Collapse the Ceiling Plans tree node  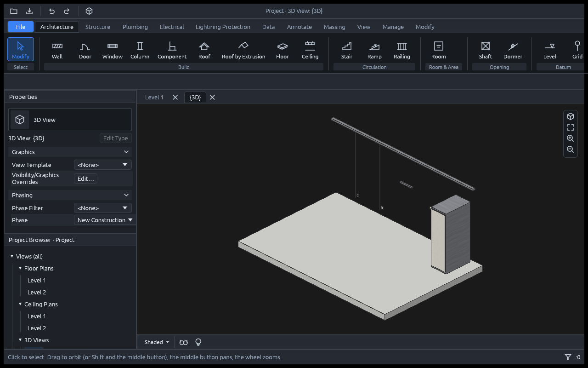(20, 304)
